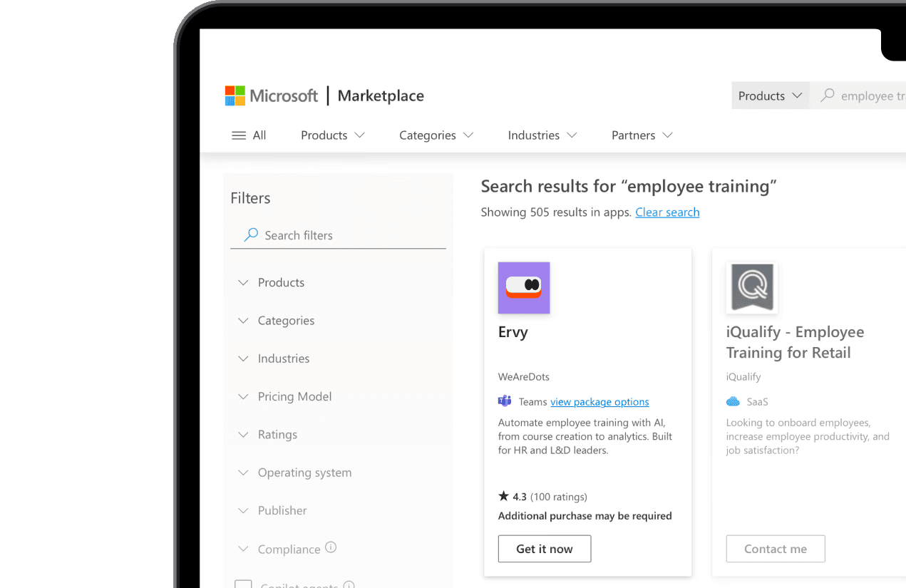Click the Filters heading
906x588 pixels.
[x=250, y=198]
